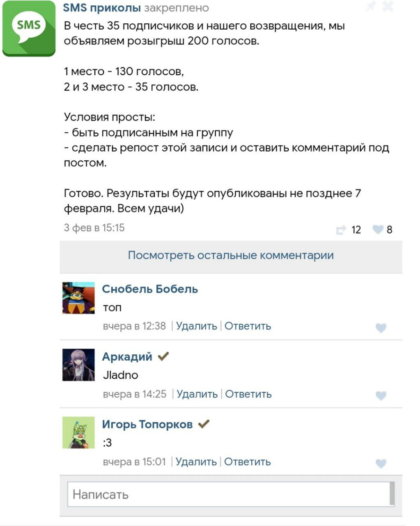The height and width of the screenshot is (526, 420).
Task: Reply to Игорь Топорков's comment
Action: 247,462
